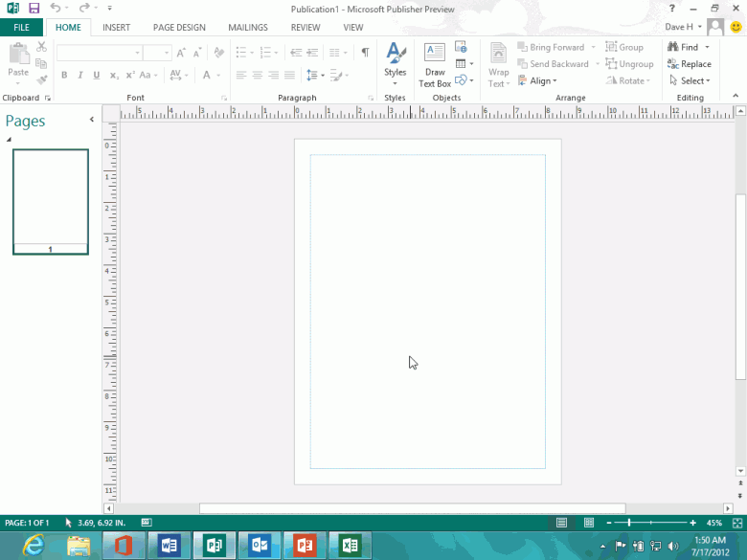Click Increase Indent icon

[312, 53]
